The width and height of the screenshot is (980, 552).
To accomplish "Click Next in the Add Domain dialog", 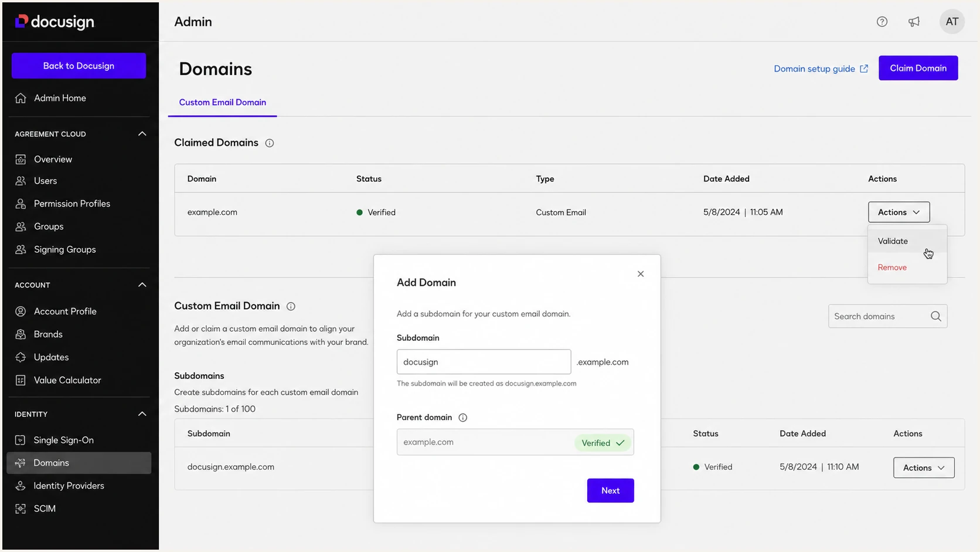I will tap(610, 490).
